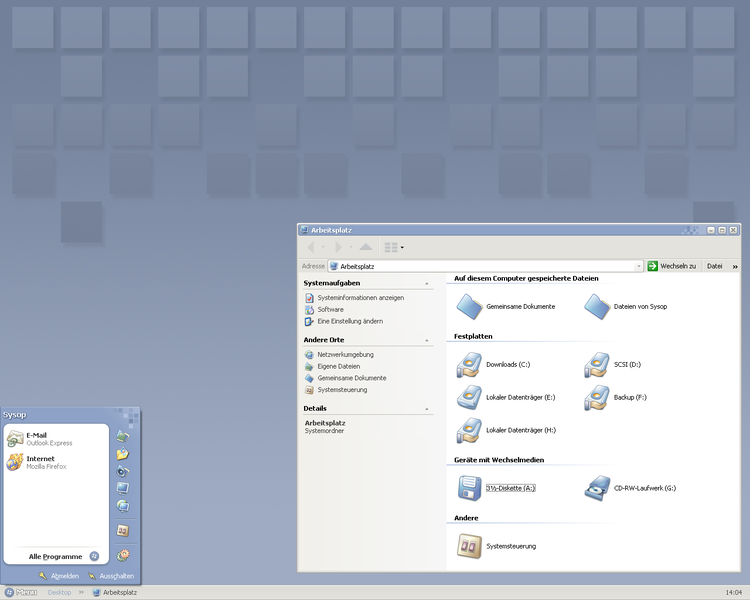Open the Downloads (C:) drive icon

(x=469, y=365)
